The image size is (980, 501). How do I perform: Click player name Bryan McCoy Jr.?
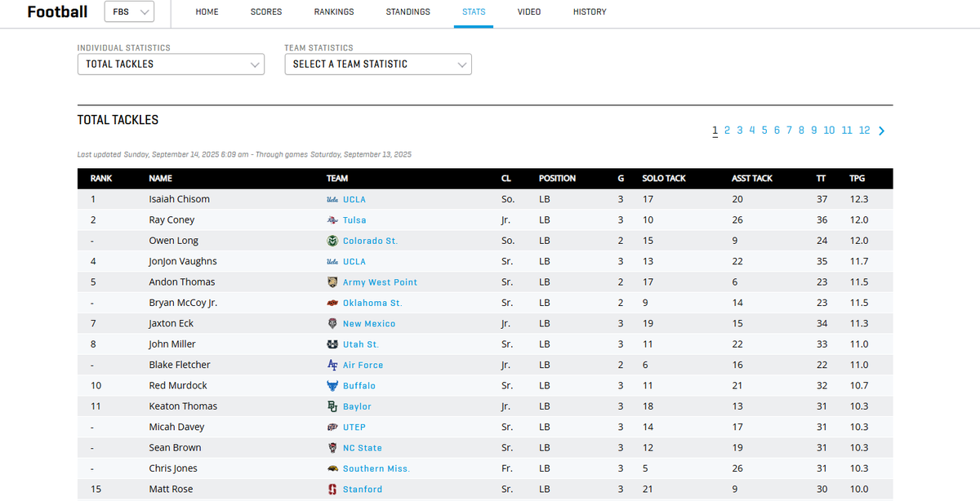[183, 303]
